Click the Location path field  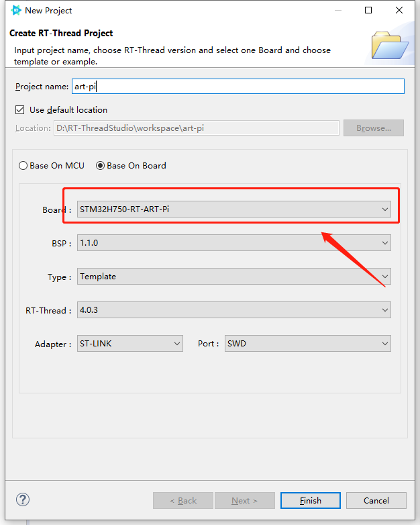click(x=197, y=128)
